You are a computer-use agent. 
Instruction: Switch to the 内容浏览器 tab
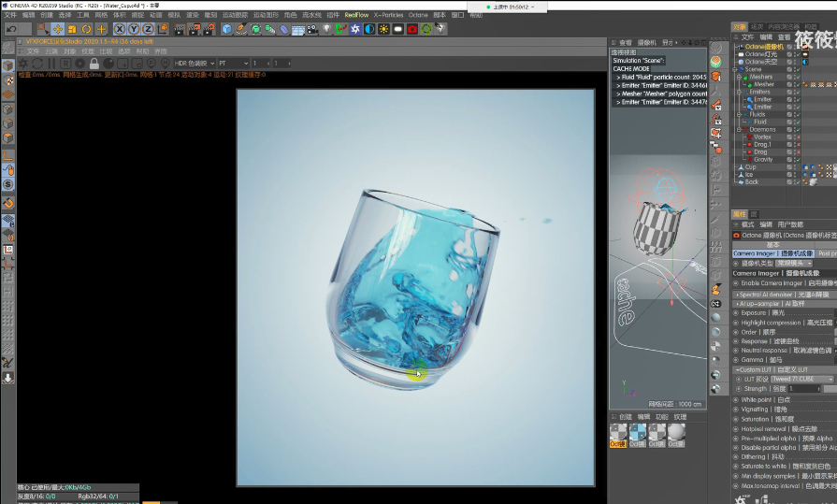pyautogui.click(x=784, y=27)
